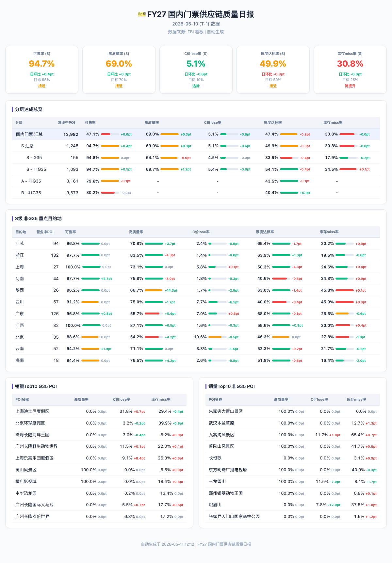Select the 江苏 destination row label
This screenshot has width=392, height=563.
pyautogui.click(x=20, y=244)
